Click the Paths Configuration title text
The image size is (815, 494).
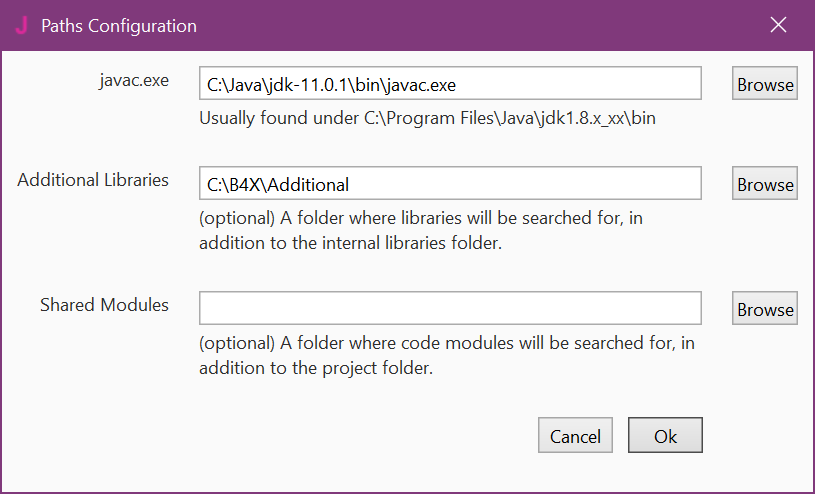coord(119,26)
